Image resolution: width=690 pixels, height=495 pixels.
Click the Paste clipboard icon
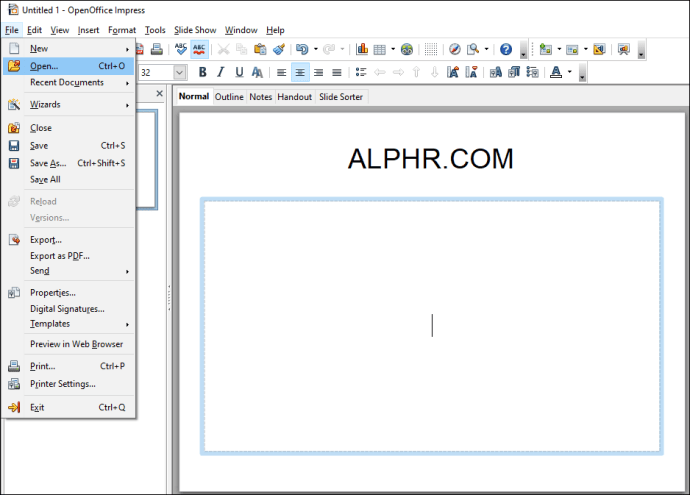click(x=260, y=49)
